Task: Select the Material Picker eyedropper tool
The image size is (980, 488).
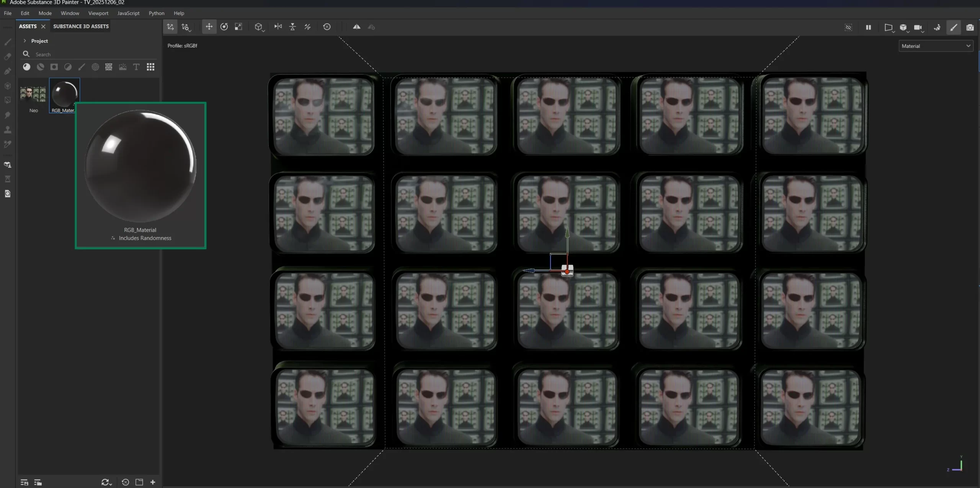Action: (x=8, y=144)
